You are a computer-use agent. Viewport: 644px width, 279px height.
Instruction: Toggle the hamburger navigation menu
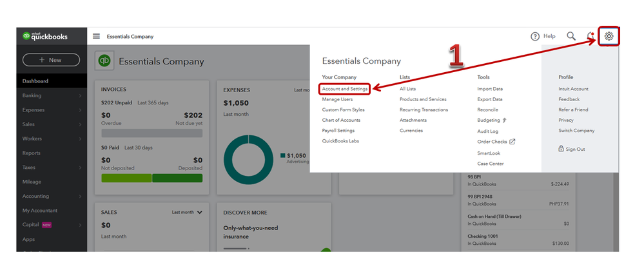coord(96,36)
